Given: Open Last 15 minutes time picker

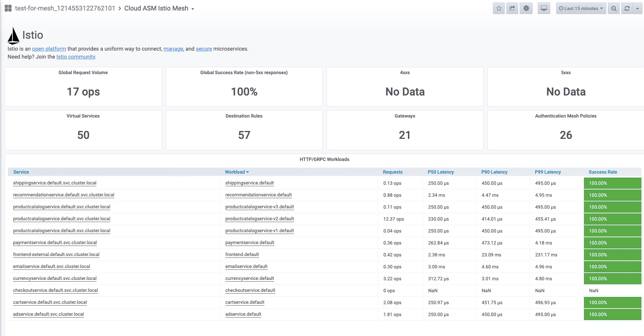Looking at the screenshot, I should click(581, 8).
